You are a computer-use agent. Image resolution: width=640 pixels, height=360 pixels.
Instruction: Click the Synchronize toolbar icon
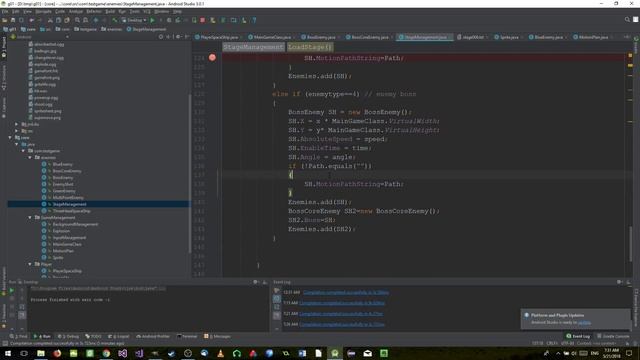tap(21, 20)
